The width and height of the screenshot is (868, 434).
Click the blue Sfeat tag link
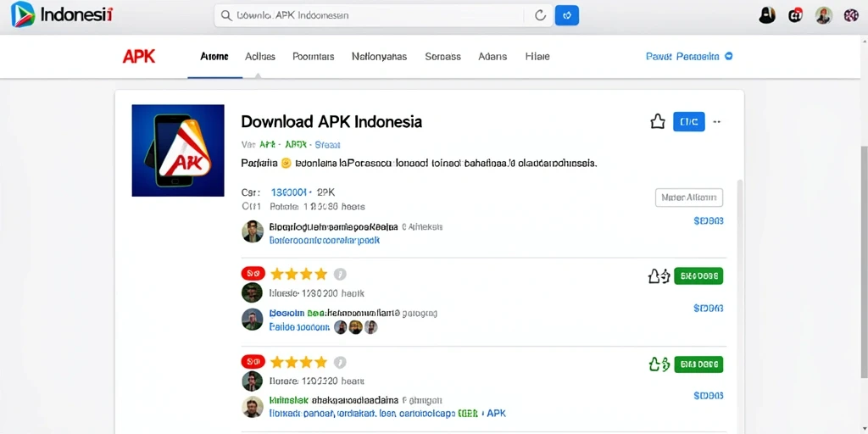(327, 145)
